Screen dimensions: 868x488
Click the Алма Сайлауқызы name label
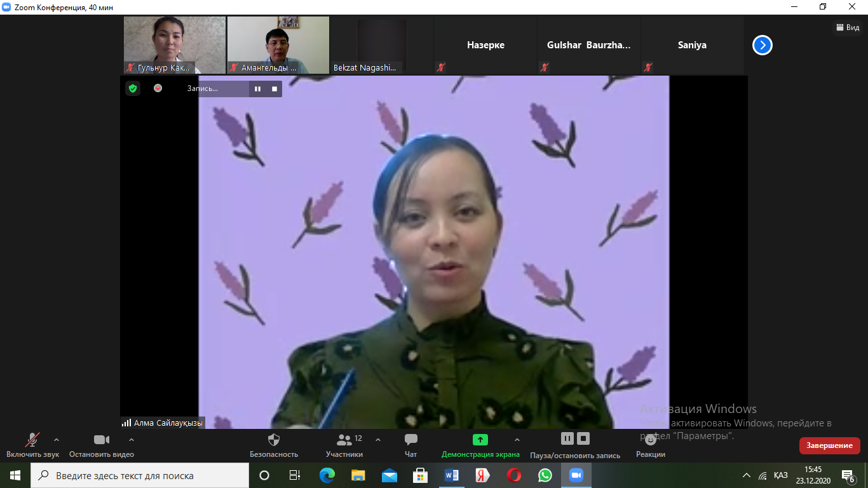click(x=168, y=423)
